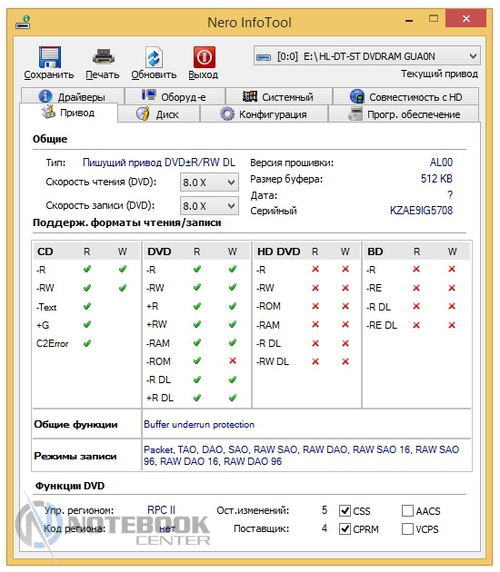Image resolution: width=500 pixels, height=572 pixels.
Task: Switch to the Диск tab
Action: tap(159, 114)
